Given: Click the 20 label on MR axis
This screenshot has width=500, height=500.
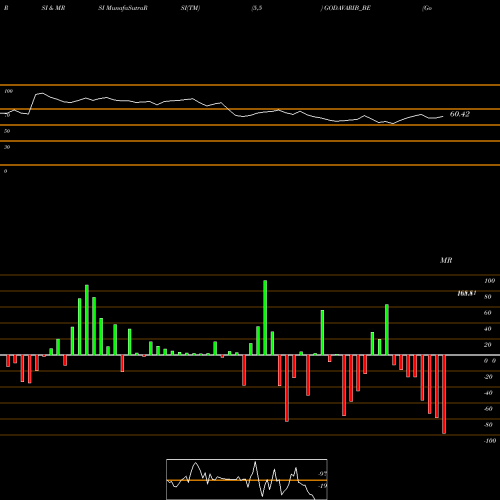Looking at the screenshot, I should 488,345.
